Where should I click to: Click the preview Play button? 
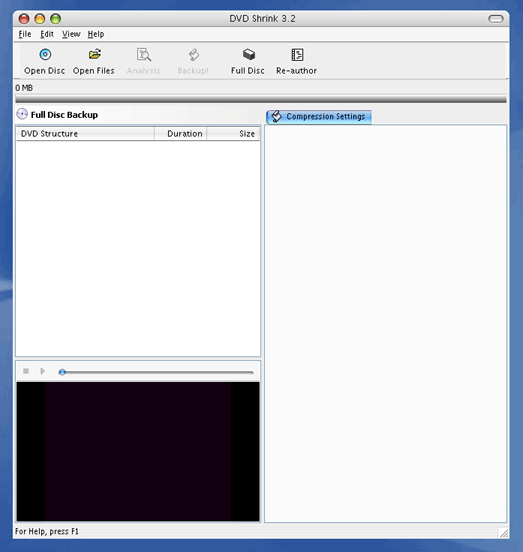(43, 371)
